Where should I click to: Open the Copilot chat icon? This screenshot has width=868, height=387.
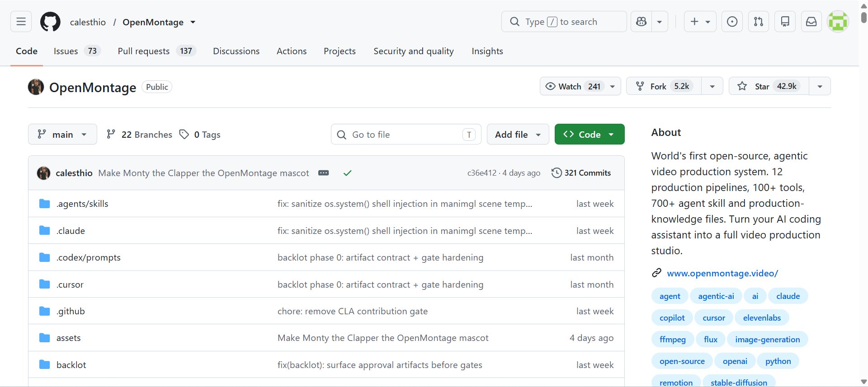[x=641, y=22]
